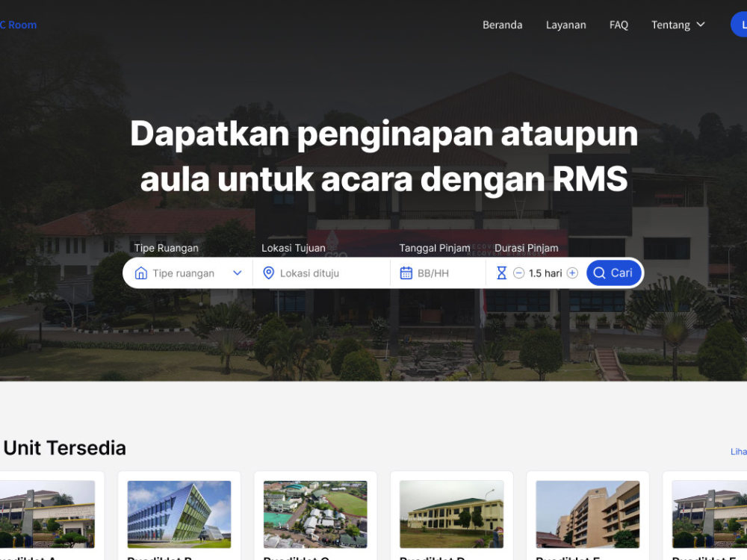Viewport: 747px width, 560px height.
Task: Open the aerial campus view thumbnail
Action: click(315, 514)
